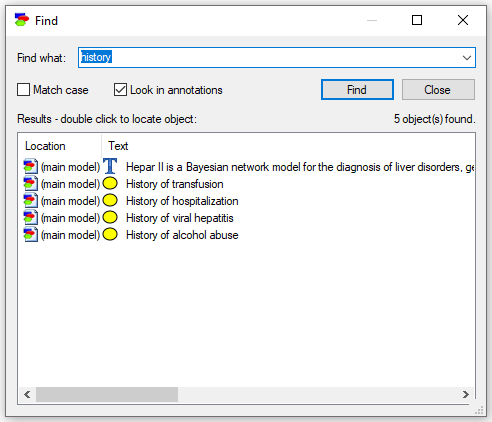492x422 pixels.
Task: Click (main model) location in hospitalization row
Action: [70, 201]
